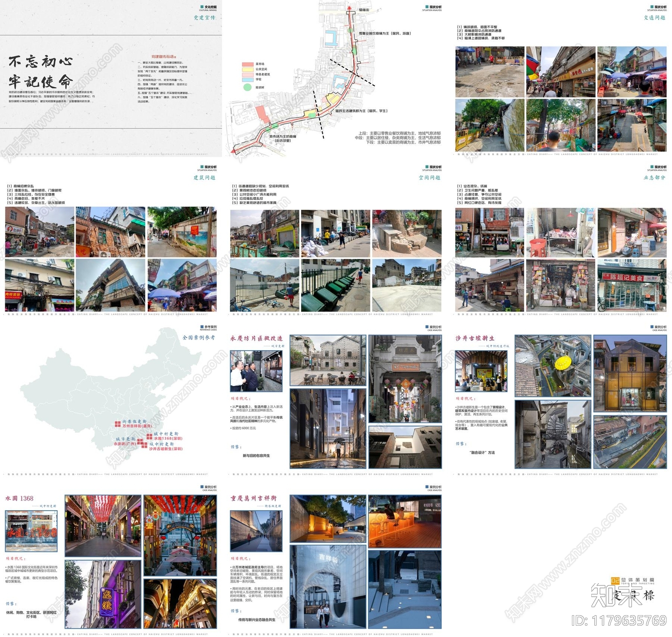Viewport: 672px width, 637px height.
Task: Click the '水围1368(深圳)' label on China map
Action: pos(168,438)
